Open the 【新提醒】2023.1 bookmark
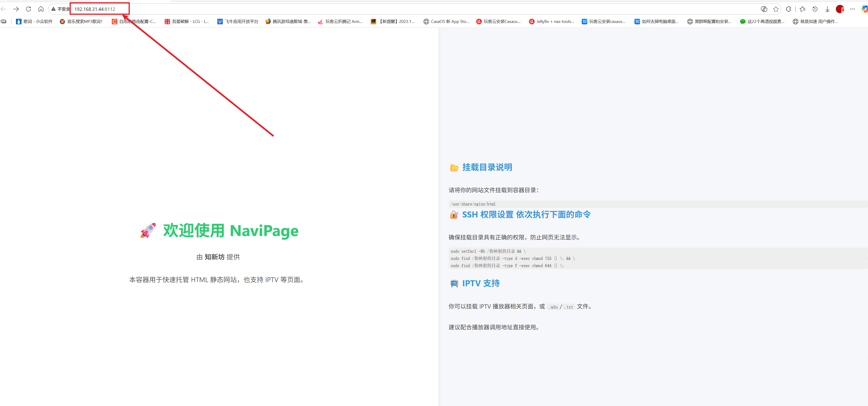The image size is (868, 406). (x=393, y=22)
